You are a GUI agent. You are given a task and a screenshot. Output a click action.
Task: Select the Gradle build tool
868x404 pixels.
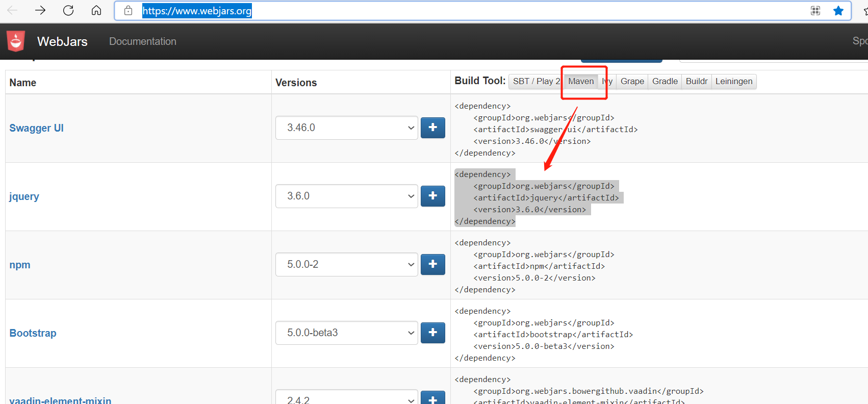[665, 82]
